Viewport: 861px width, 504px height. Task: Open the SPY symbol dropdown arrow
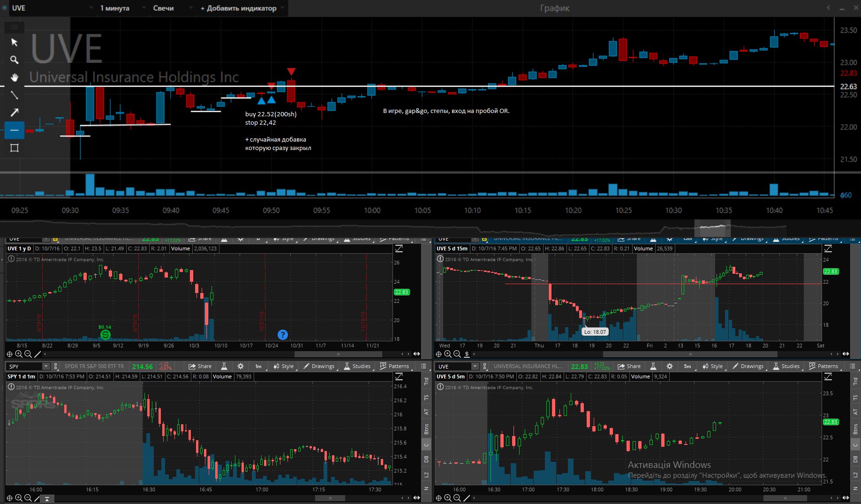pos(45,366)
